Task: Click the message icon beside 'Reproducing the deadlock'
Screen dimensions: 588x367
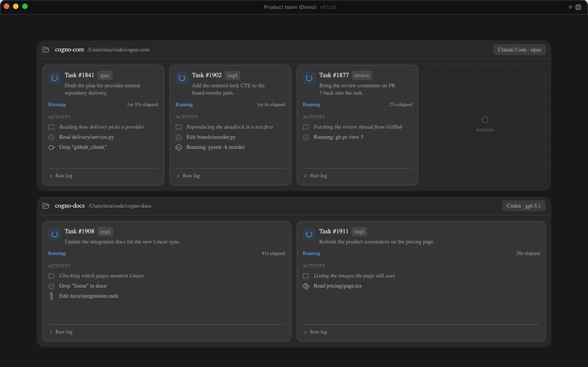Action: tap(179, 127)
